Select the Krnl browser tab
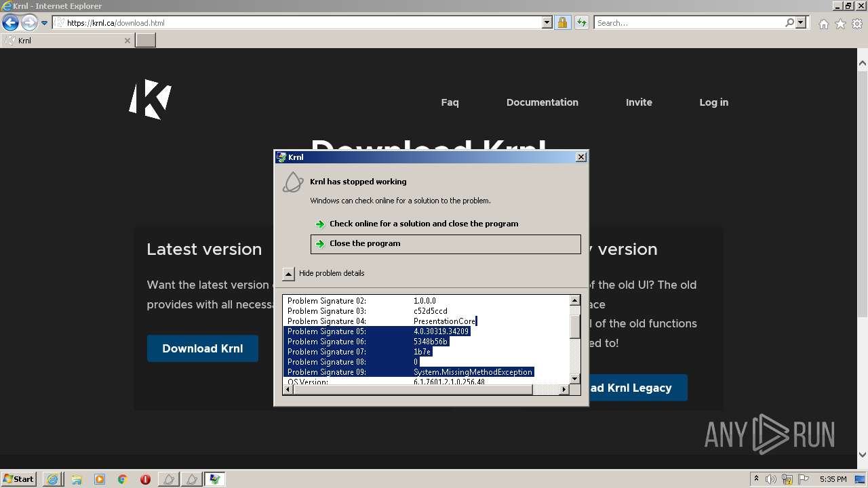Image resolution: width=868 pixels, height=488 pixels. pos(67,41)
